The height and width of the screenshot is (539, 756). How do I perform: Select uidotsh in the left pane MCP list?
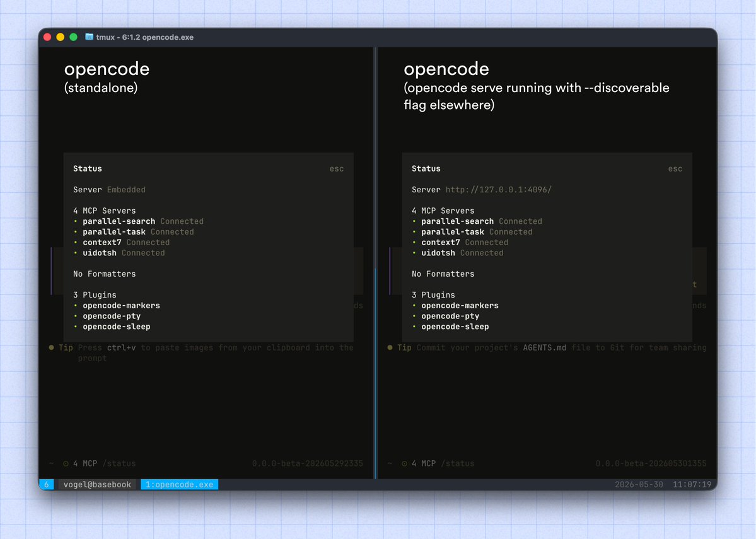100,253
